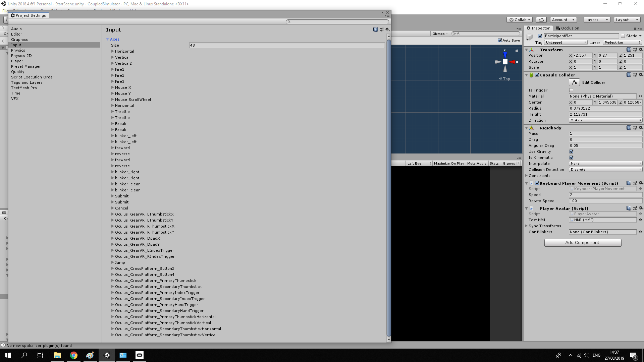This screenshot has width=644, height=362.
Task: Open the Layer Pedestrian dropdown
Action: coord(622,43)
